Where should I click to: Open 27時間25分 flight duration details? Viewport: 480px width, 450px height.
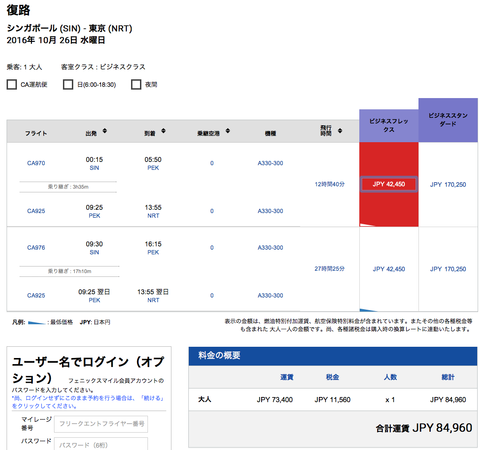(x=329, y=269)
